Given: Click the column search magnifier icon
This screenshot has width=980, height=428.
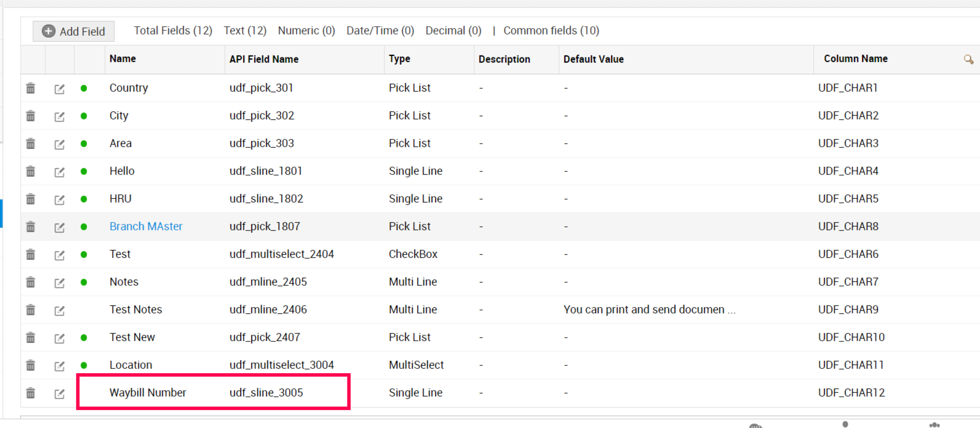Looking at the screenshot, I should [x=968, y=59].
